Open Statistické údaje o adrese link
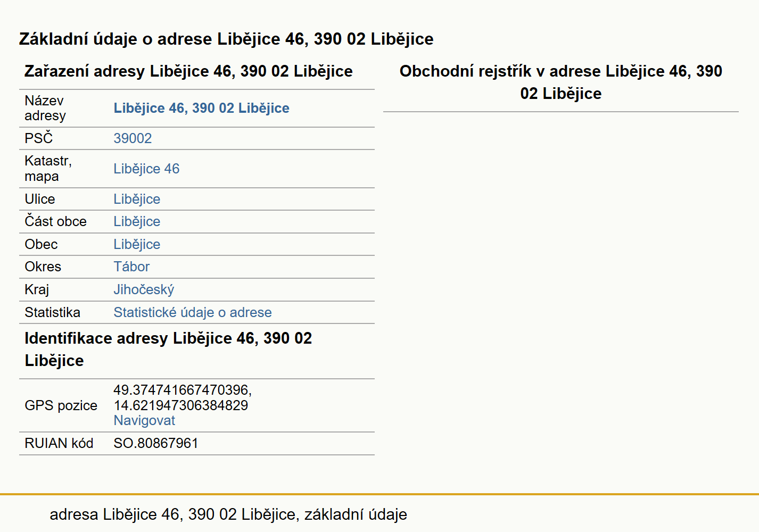This screenshot has height=532, width=759. point(193,312)
